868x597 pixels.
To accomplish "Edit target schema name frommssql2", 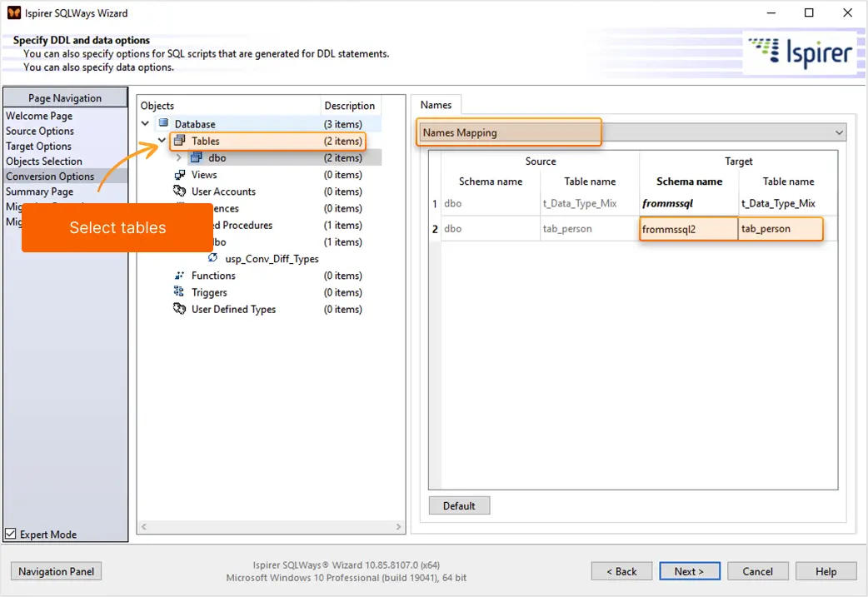I will coord(688,228).
